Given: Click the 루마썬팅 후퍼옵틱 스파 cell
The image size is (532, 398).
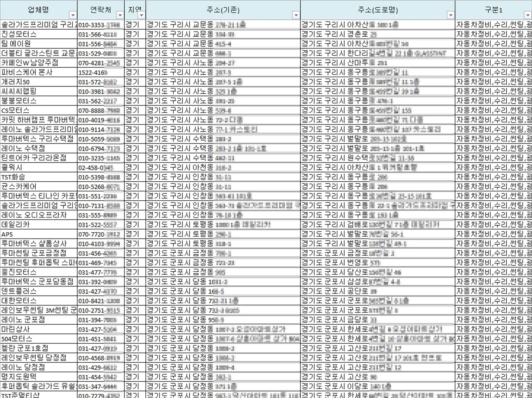Looking at the screenshot, I should [39, 263].
